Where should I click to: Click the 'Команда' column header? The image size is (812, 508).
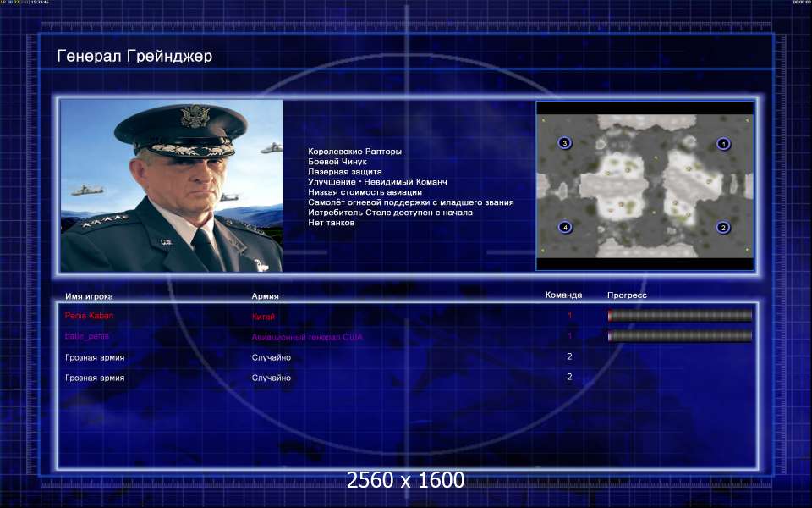coord(563,295)
